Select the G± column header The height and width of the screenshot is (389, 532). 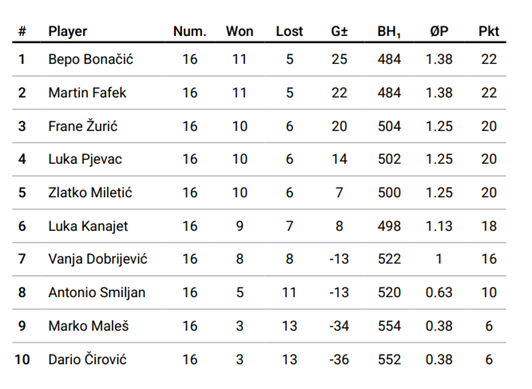339,31
